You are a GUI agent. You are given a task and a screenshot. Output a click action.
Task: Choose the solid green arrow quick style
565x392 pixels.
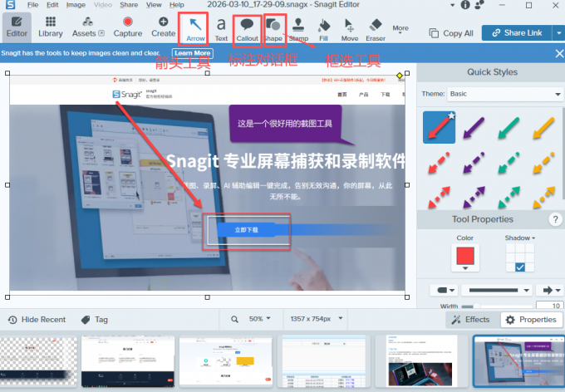pos(508,128)
